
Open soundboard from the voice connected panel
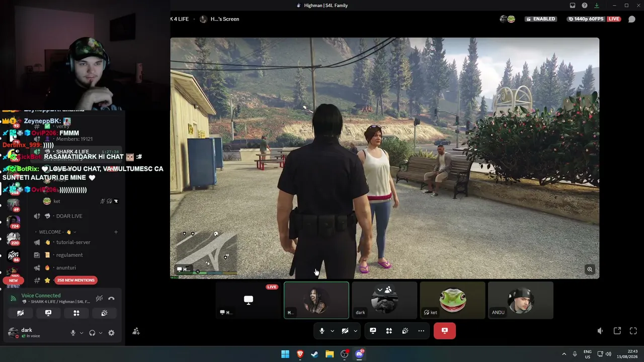tap(104, 313)
